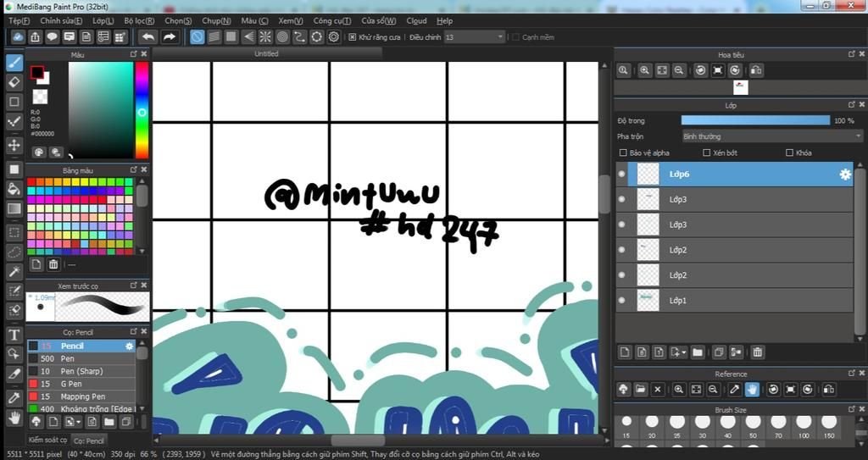Screen dimensions: 868x460
Task: Open snap settings gear icon
Action: pos(334,37)
